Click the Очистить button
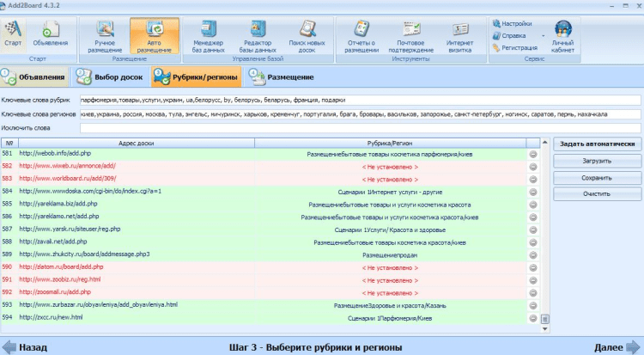644x355 pixels. (597, 193)
